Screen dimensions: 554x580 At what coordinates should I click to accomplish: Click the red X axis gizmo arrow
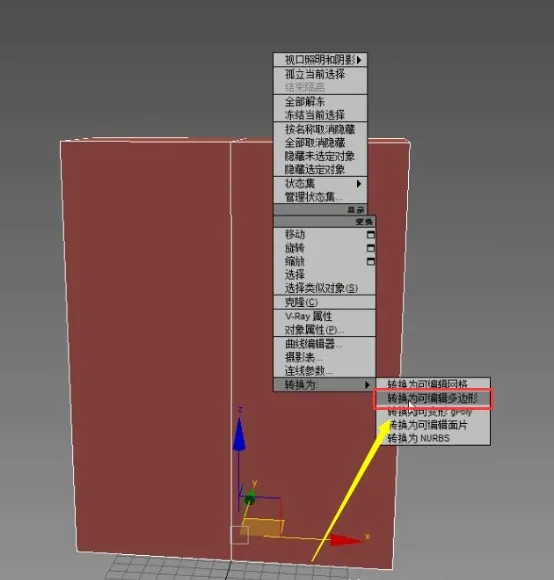click(x=346, y=541)
